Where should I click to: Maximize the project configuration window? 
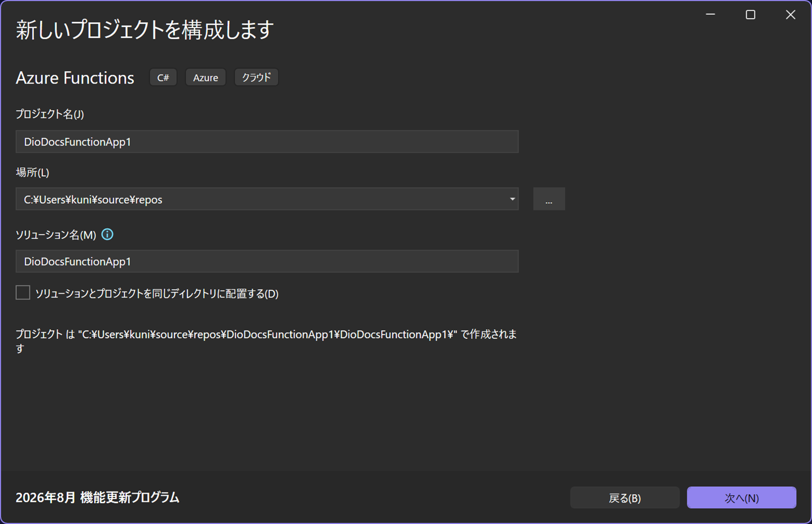[x=750, y=15]
